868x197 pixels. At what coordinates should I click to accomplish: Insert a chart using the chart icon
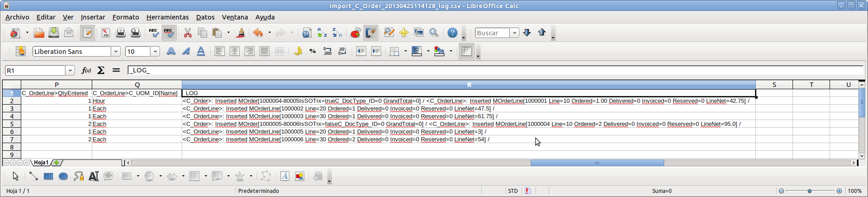point(355,33)
